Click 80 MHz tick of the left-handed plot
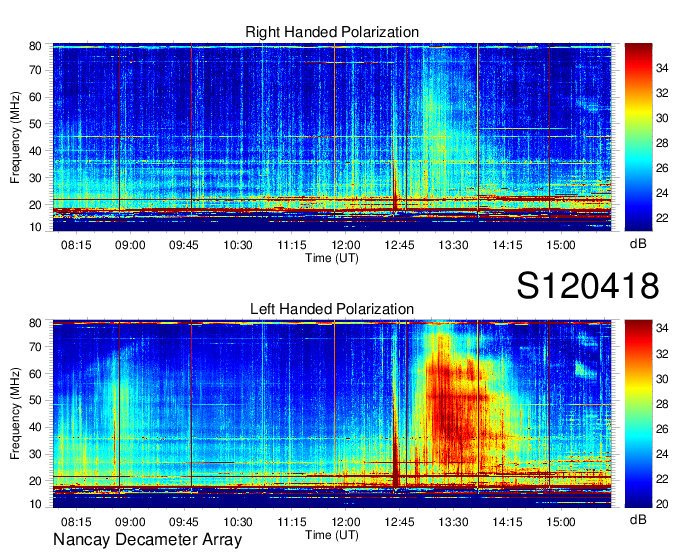Image resolution: width=680 pixels, height=552 pixels. tap(35, 323)
